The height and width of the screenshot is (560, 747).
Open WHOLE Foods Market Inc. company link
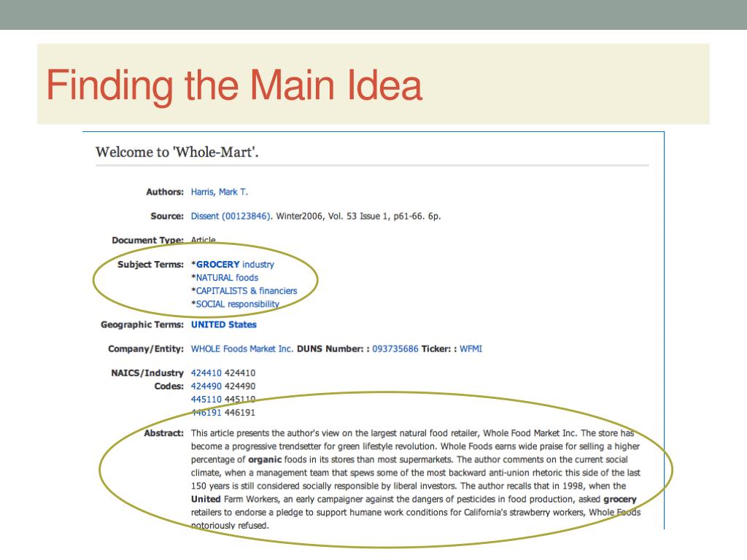tap(242, 349)
